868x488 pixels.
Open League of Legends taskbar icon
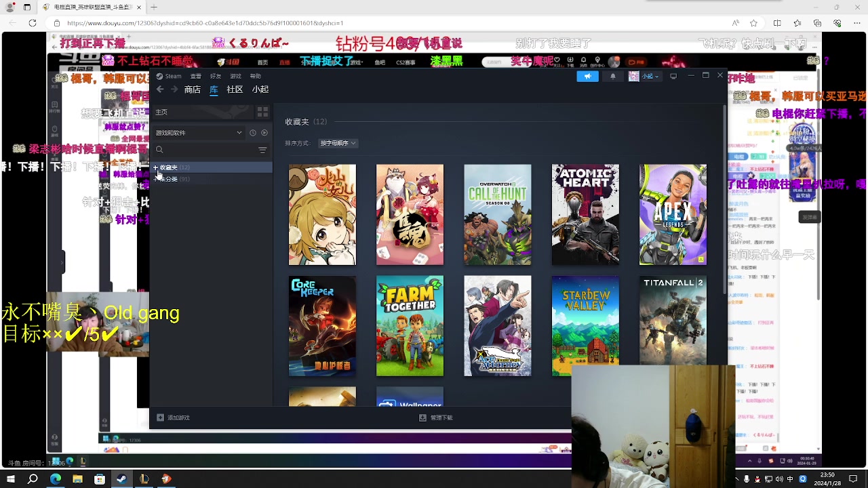144,479
